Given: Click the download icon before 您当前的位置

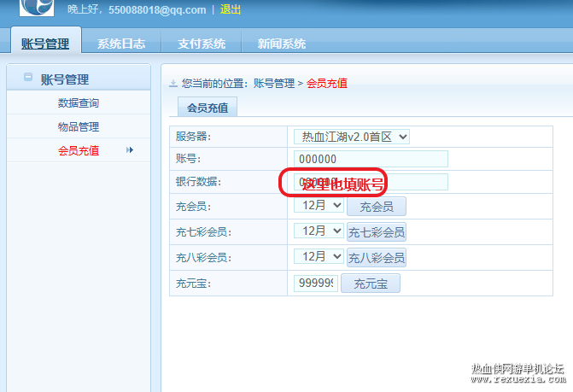Looking at the screenshot, I should tap(173, 84).
